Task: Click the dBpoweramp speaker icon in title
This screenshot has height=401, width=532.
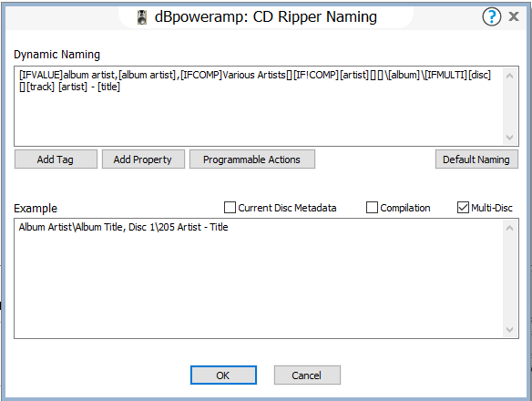Action: tap(142, 17)
